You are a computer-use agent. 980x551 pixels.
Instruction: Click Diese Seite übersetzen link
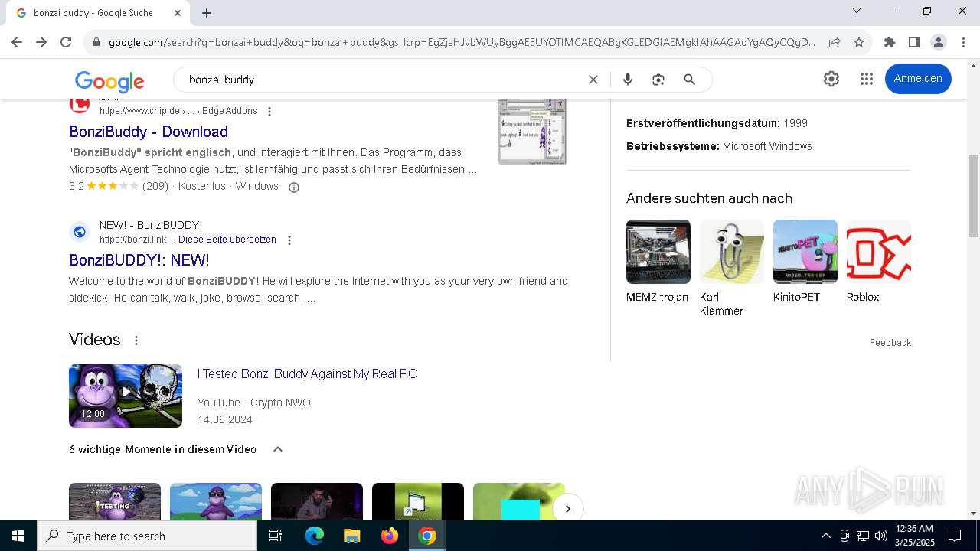coord(227,240)
